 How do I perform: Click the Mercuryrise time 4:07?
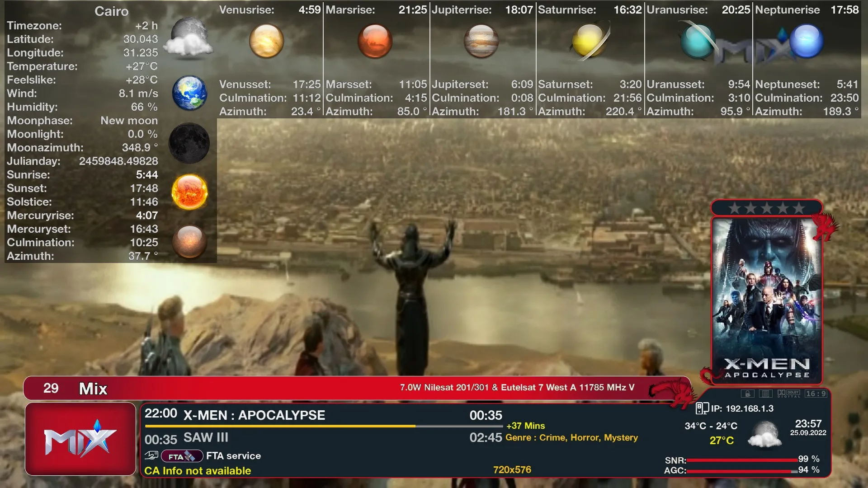(147, 216)
